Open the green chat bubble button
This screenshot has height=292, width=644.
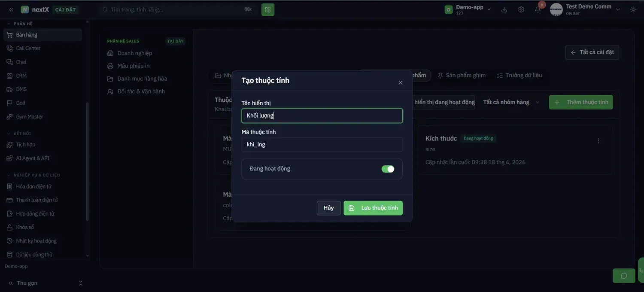pyautogui.click(x=624, y=276)
